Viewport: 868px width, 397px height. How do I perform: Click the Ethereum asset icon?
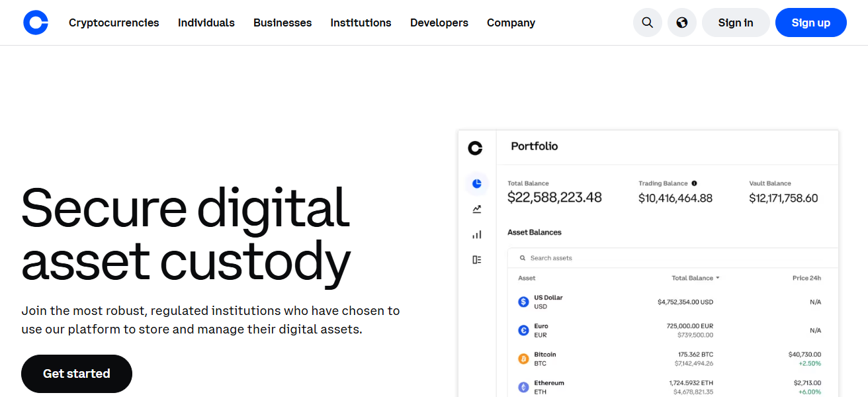[x=523, y=386]
